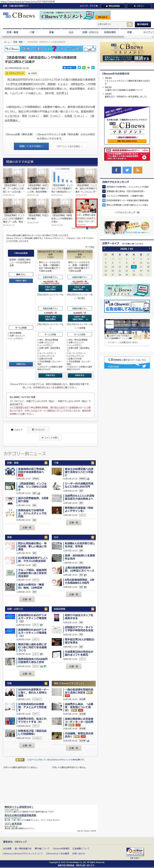The height and width of the screenshot is (868, 154).
Task: Open the 広告出稿してみませんか banner
Action: [127, 306]
